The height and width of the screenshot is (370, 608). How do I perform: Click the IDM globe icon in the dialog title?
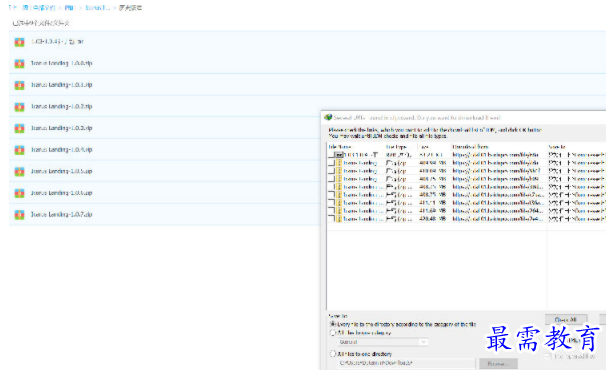pos(328,117)
